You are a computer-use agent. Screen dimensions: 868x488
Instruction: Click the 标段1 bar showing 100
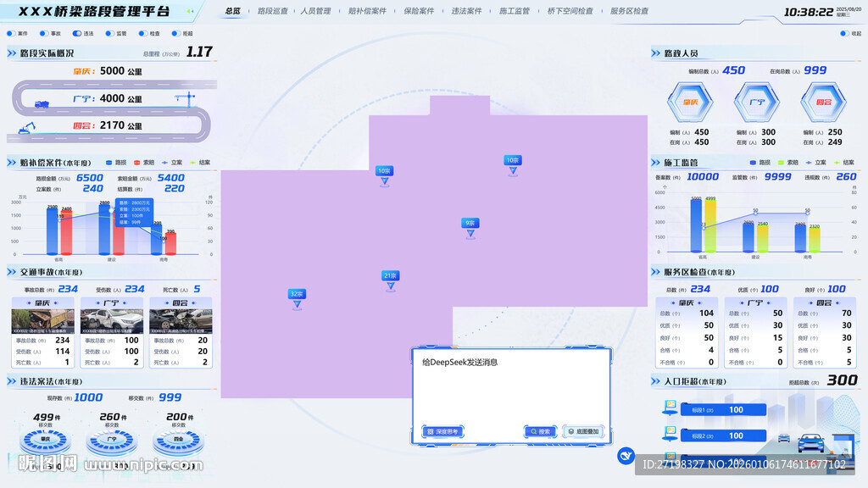click(723, 410)
